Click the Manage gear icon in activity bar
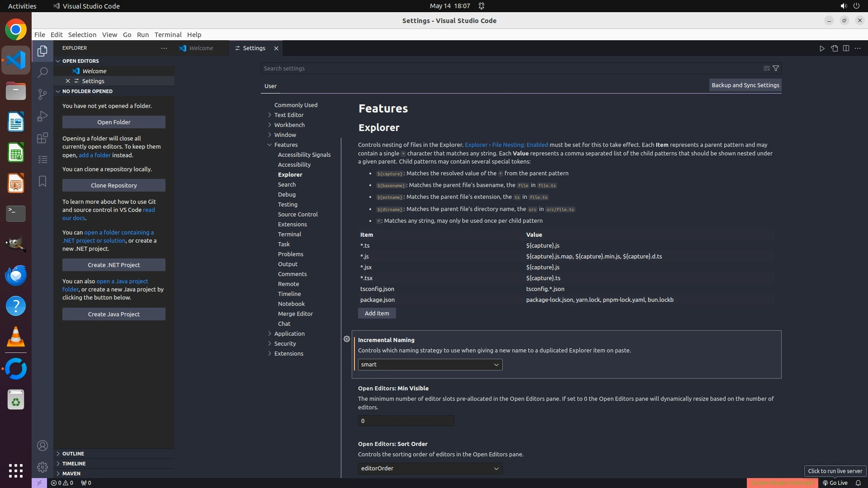The width and height of the screenshot is (868, 488). click(x=42, y=467)
